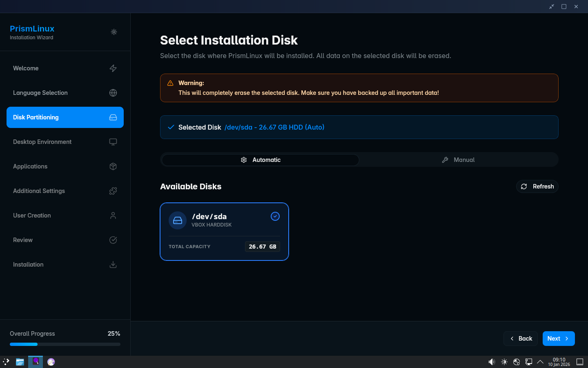This screenshot has height=368, width=588.
Task: Click the globe icon beside Language Selection
Action: 113,93
